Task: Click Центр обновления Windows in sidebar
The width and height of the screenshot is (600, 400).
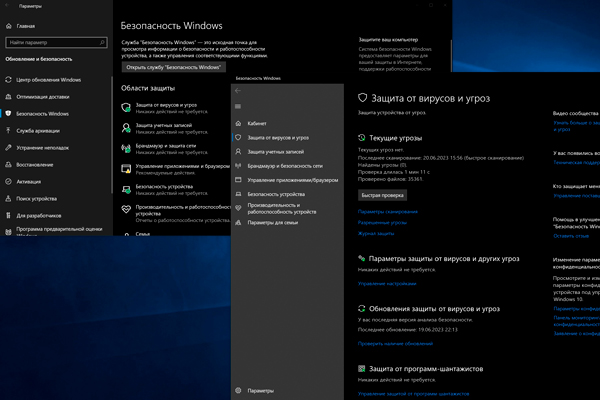Action: [49, 80]
